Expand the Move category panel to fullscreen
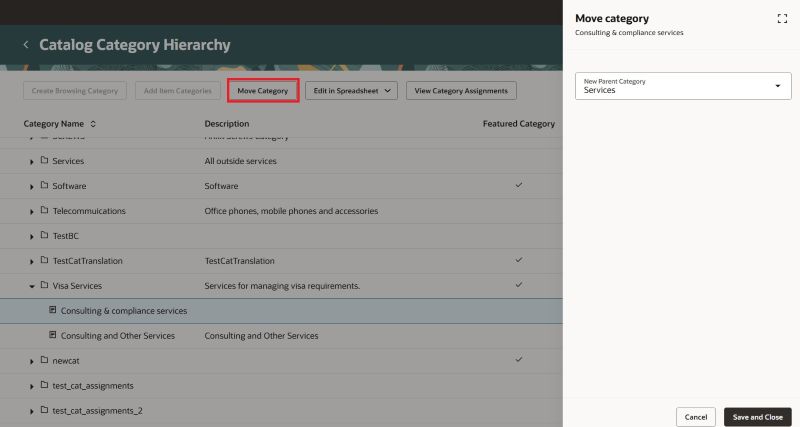This screenshot has height=427, width=800. tap(782, 19)
